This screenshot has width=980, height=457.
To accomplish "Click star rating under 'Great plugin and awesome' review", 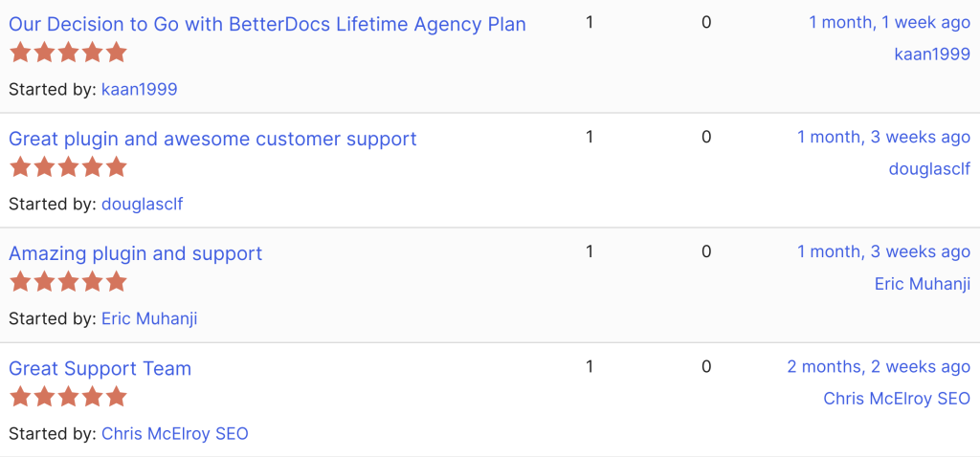I will click(x=68, y=167).
